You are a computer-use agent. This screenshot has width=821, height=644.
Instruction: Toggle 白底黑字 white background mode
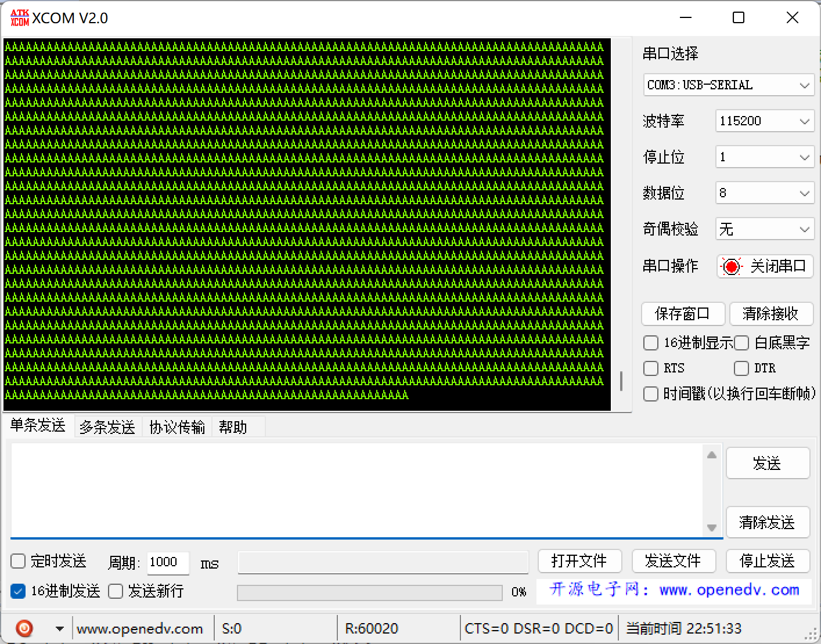coord(741,343)
